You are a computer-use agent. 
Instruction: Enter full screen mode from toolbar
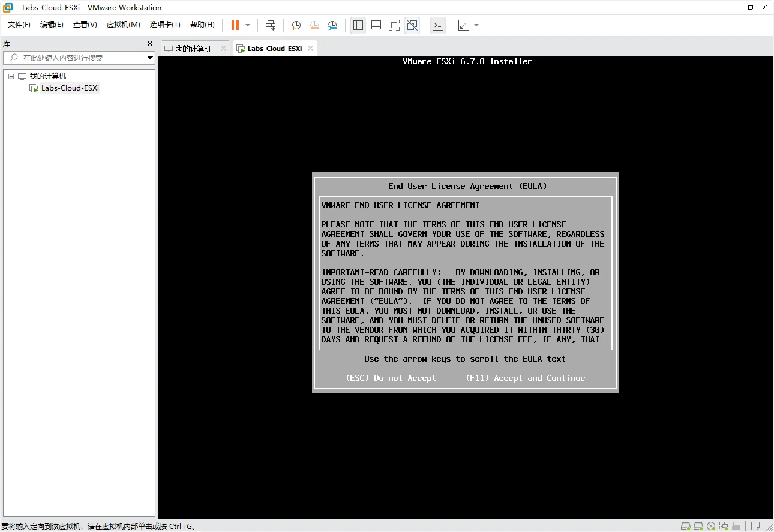(394, 25)
